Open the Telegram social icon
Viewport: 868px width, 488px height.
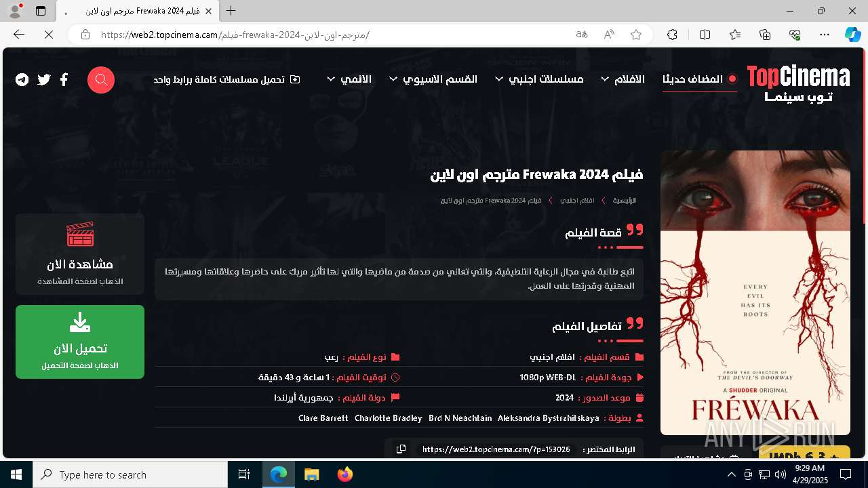[22, 80]
